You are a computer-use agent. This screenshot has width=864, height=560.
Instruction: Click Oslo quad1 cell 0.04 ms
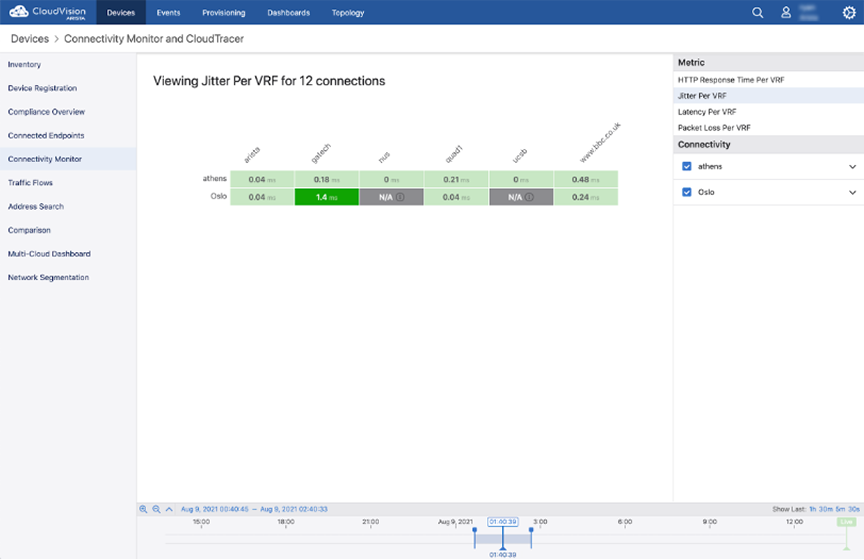(x=456, y=197)
